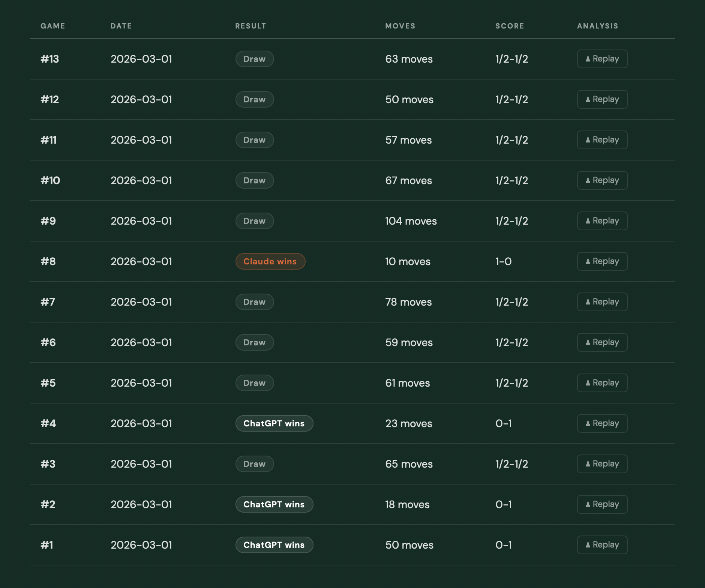Click the RESULT column header
The width and height of the screenshot is (705, 588).
(250, 26)
